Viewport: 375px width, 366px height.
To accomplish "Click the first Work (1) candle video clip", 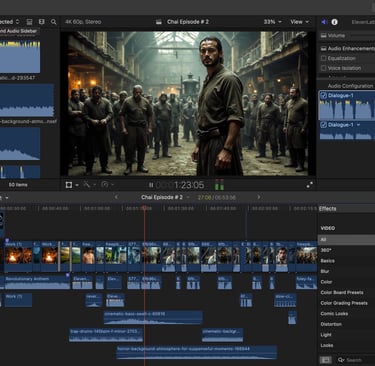I will (x=19, y=256).
